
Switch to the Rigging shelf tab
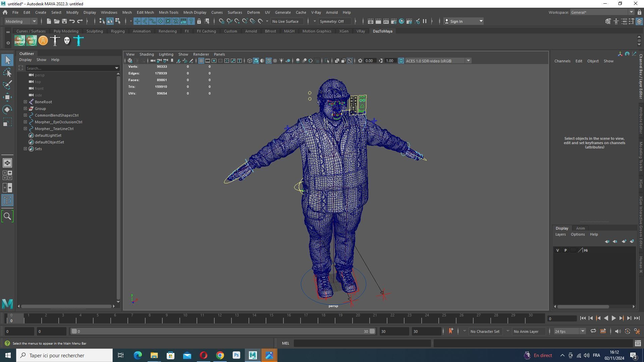tap(118, 31)
